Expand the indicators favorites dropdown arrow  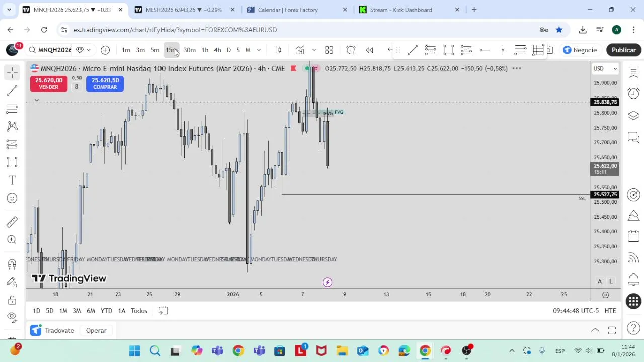(x=314, y=50)
